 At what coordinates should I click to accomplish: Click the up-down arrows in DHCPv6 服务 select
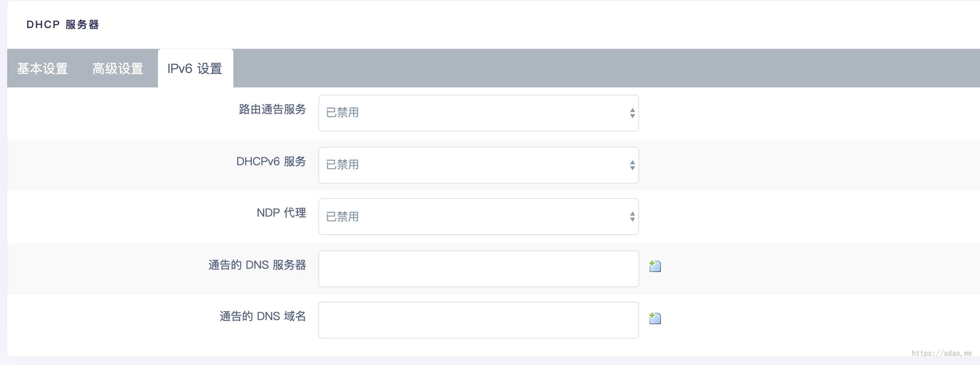pos(632,165)
